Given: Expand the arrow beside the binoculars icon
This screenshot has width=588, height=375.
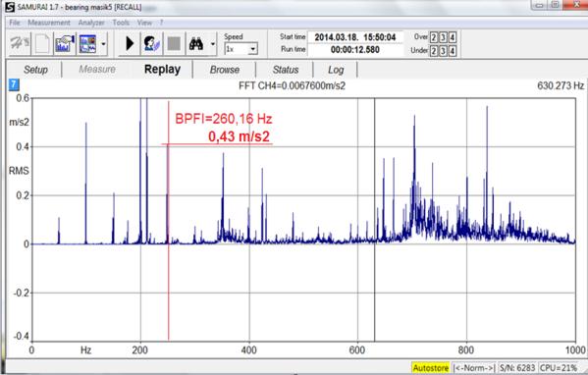Looking at the screenshot, I should coord(213,44).
